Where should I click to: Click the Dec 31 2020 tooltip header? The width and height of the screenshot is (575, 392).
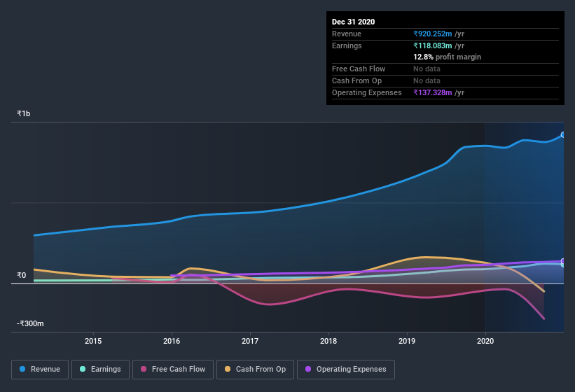pos(354,22)
